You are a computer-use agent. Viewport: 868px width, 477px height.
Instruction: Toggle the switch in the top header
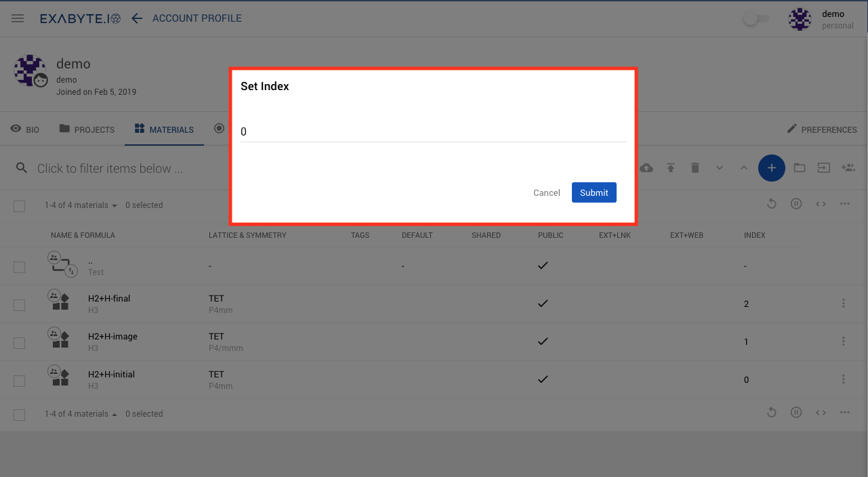[x=756, y=19]
